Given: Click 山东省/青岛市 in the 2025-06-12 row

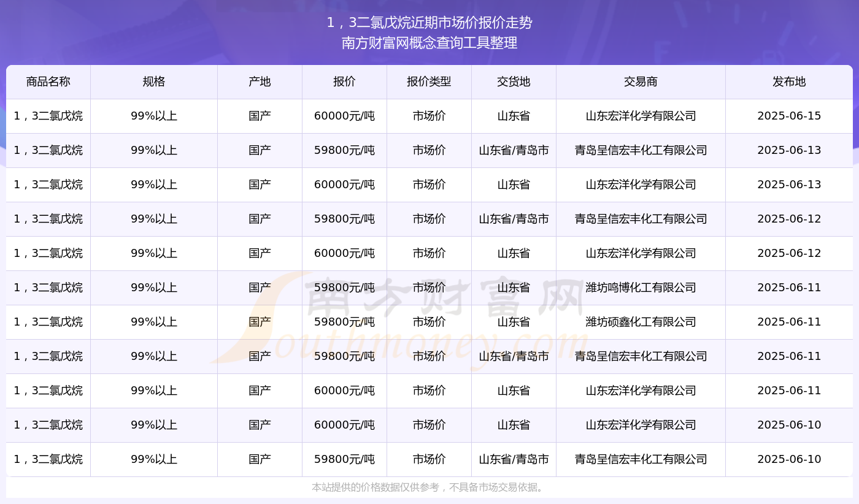Looking at the screenshot, I should [514, 219].
